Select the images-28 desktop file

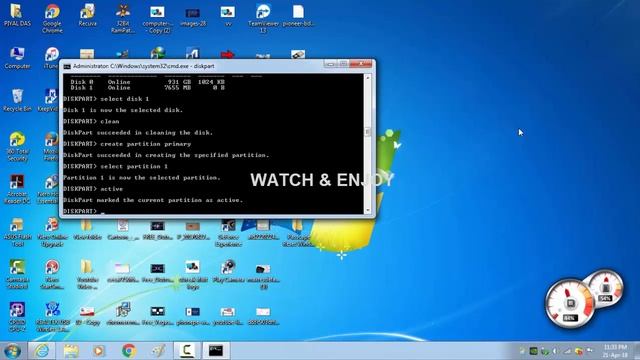pyautogui.click(x=192, y=16)
